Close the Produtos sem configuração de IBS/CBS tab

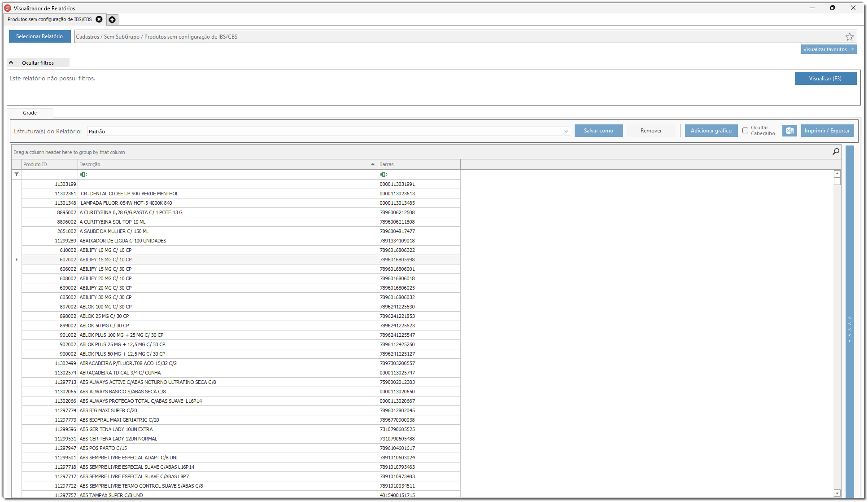99,19
